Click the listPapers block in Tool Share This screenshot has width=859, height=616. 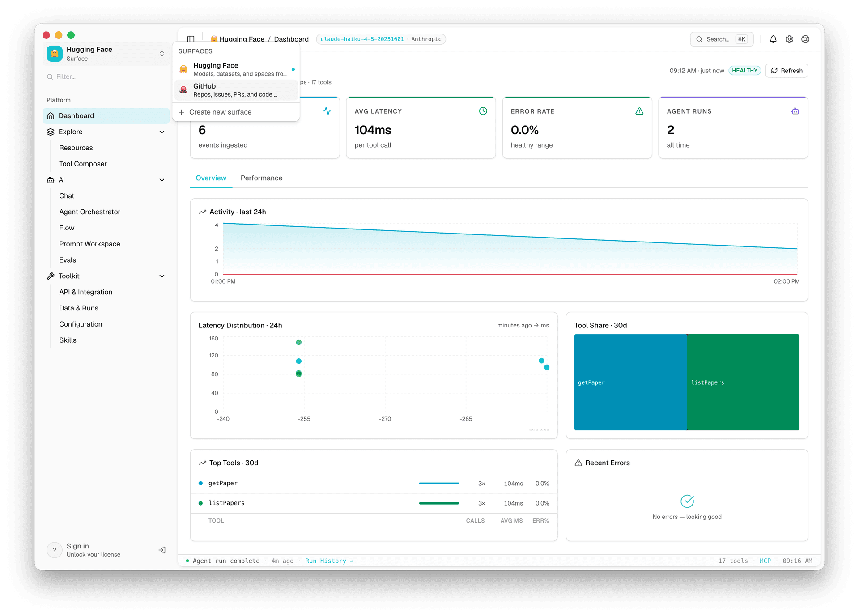click(x=743, y=382)
